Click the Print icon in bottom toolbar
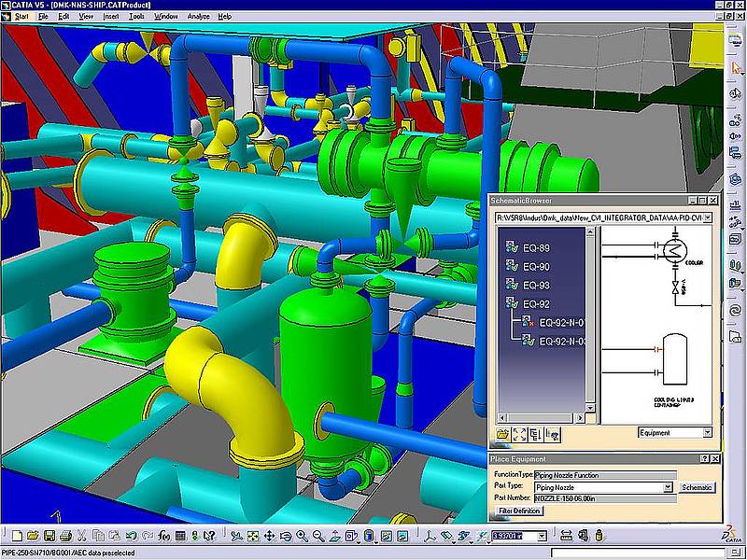 (x=64, y=537)
